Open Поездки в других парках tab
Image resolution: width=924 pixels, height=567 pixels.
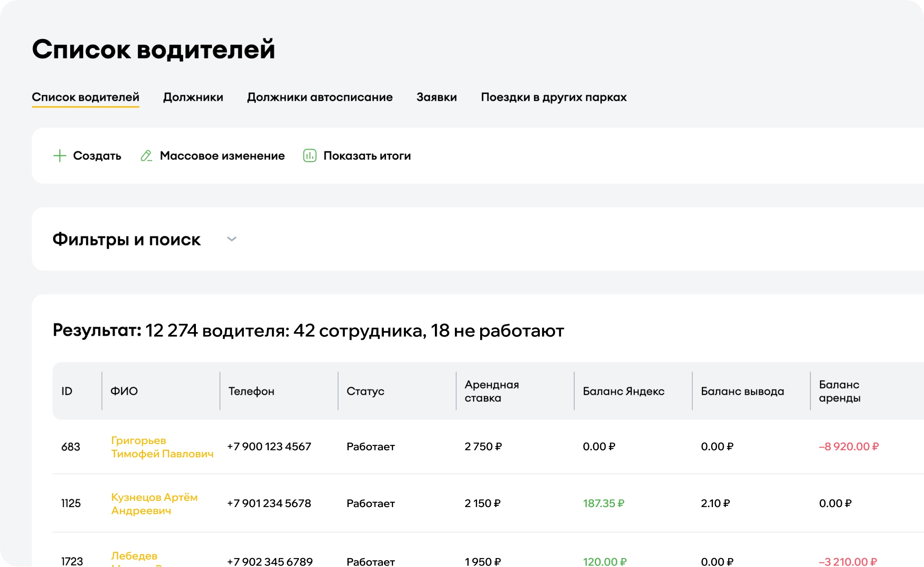554,97
